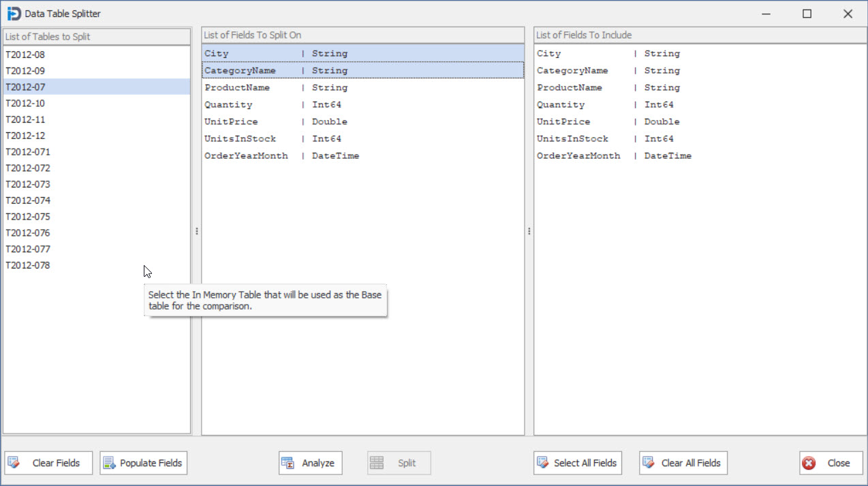This screenshot has height=486, width=868.
Task: Choose table T2012-075 from tables list
Action: pyautogui.click(x=28, y=217)
